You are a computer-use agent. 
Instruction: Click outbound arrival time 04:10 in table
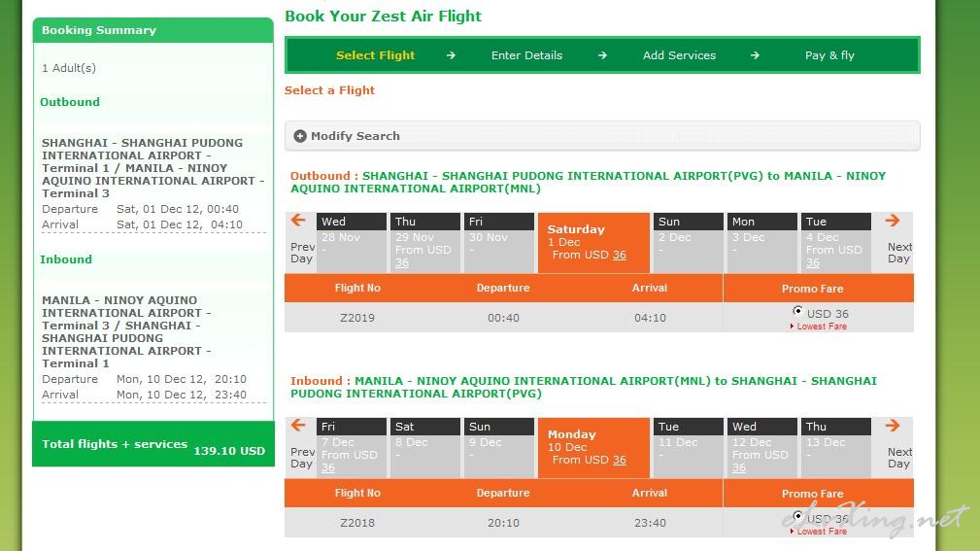[x=650, y=318]
